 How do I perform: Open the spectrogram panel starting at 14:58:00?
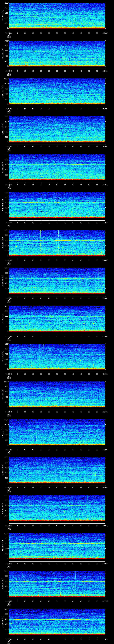(x=57, y=546)
